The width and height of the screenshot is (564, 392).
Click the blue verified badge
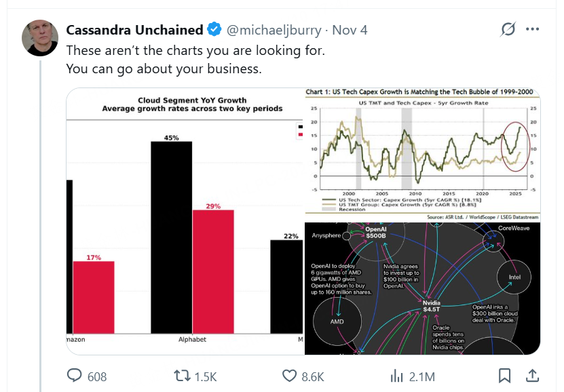tap(214, 30)
